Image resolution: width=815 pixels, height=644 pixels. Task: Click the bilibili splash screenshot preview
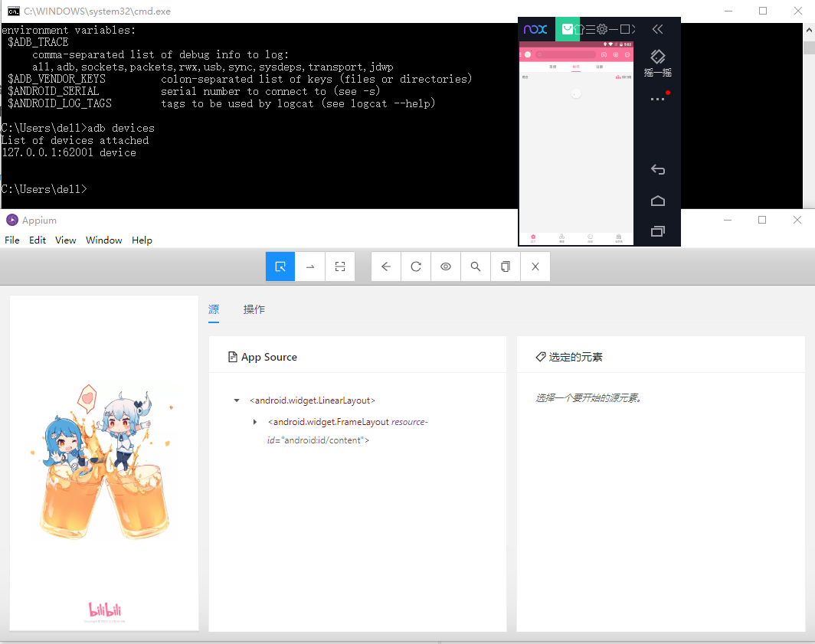coord(104,463)
